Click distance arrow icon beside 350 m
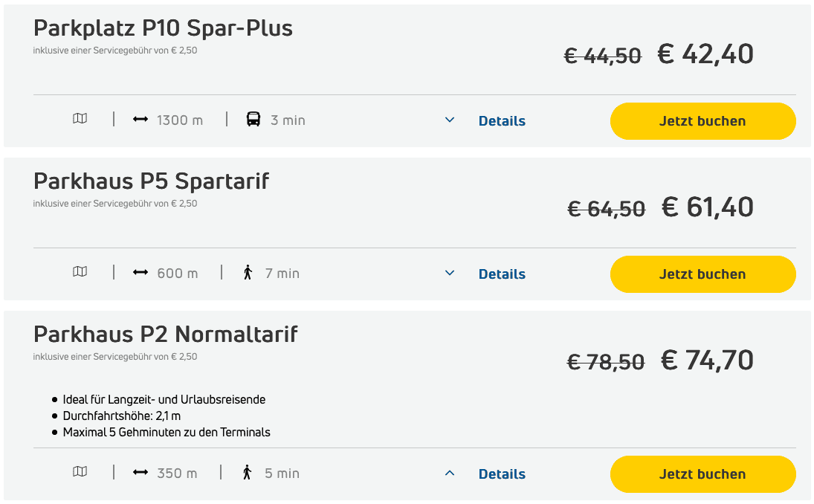Screen dimensions: 814x504 140,473
